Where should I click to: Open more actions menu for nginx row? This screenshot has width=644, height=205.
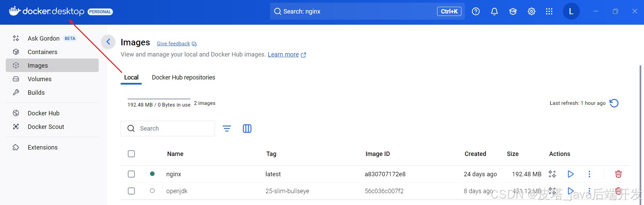(x=589, y=174)
